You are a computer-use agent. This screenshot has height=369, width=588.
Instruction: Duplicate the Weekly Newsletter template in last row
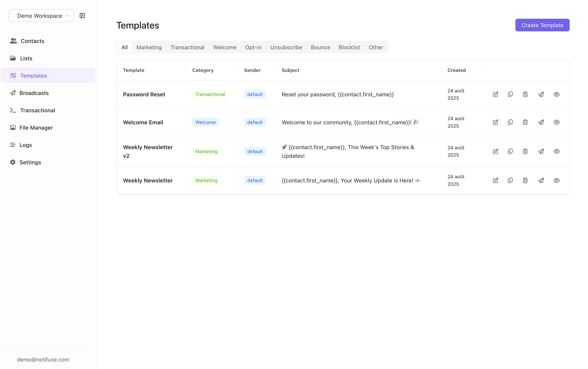[510, 181]
